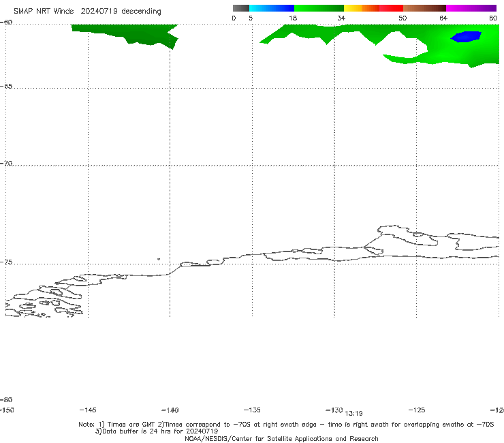
Task: Click the gray 0–5 segment of color bar
Action: pos(240,8)
